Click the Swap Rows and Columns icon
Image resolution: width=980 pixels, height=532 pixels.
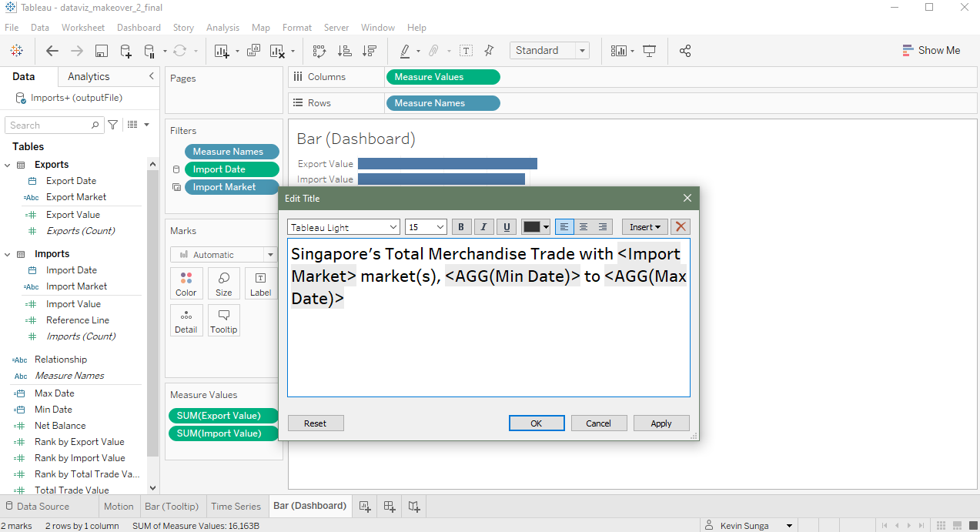319,51
